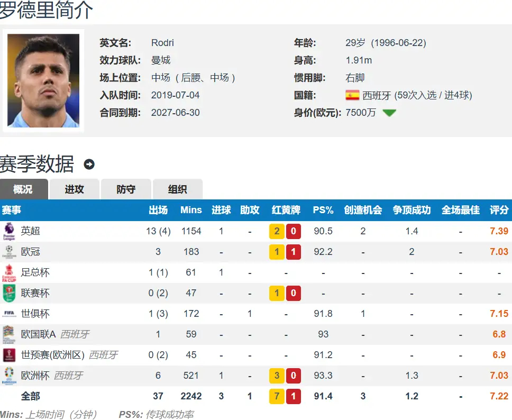
Task: Click the FIFA Club World Cup icon
Action: click(x=10, y=314)
